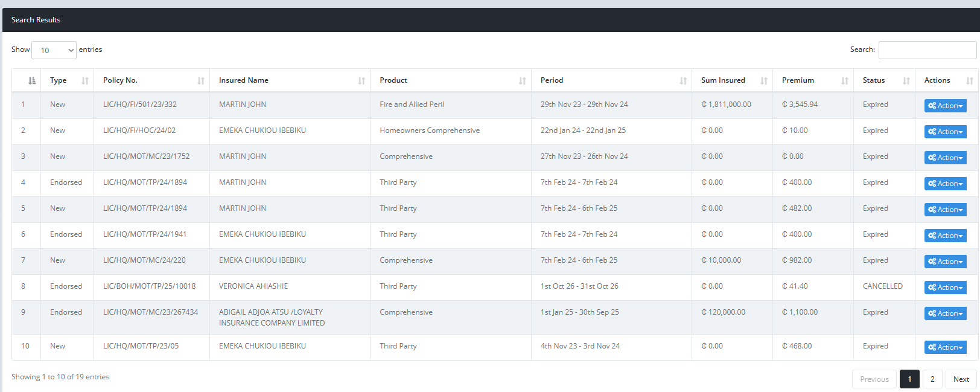Expand Action menu for VERONICA AHIASHIE row

pos(945,288)
